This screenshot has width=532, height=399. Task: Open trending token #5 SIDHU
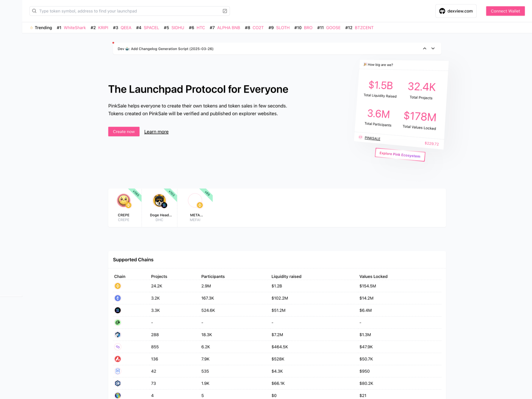(x=178, y=28)
